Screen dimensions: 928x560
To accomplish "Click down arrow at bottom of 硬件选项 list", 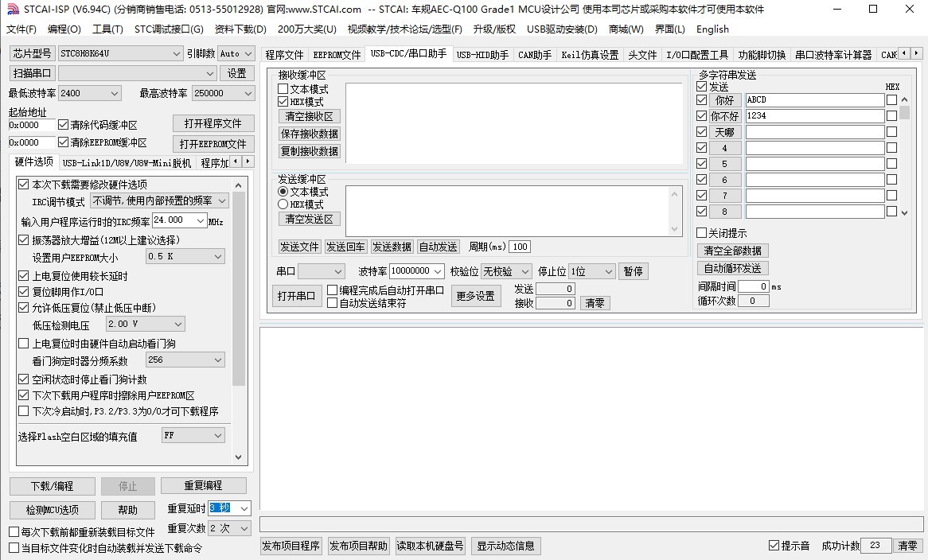I will click(239, 457).
